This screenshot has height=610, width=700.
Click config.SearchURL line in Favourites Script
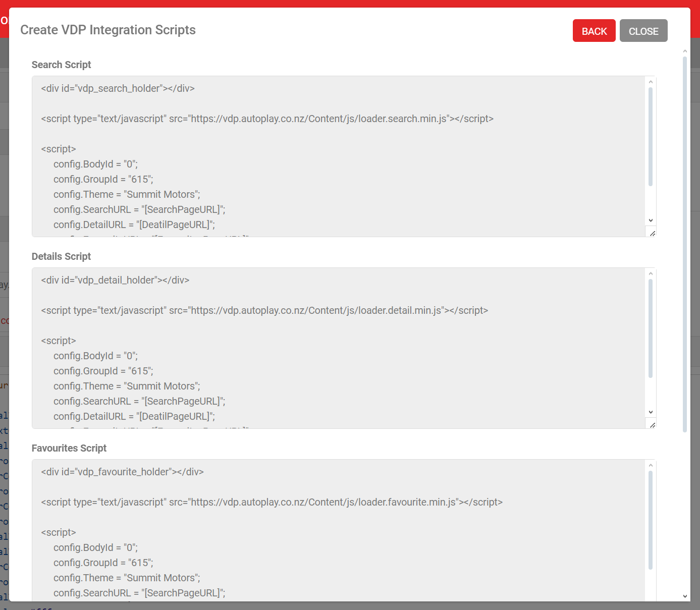(139, 593)
